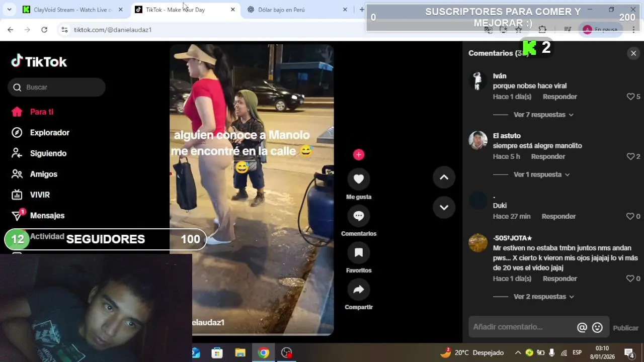
Task: Save the video to Favoritos
Action: (359, 252)
